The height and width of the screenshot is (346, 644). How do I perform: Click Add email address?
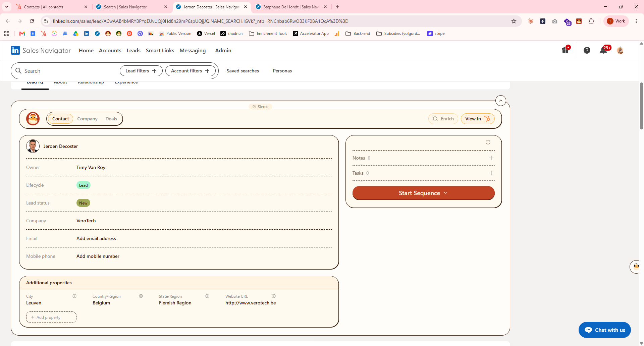pyautogui.click(x=96, y=238)
